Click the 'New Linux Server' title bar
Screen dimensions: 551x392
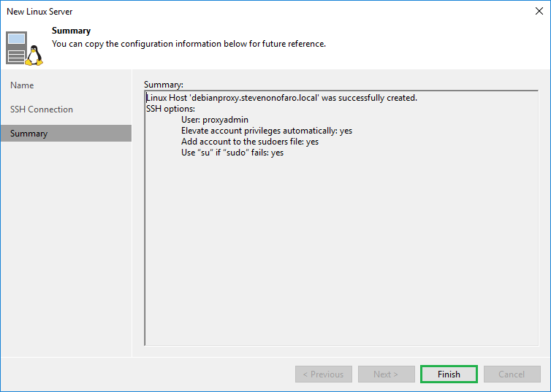coord(219,11)
